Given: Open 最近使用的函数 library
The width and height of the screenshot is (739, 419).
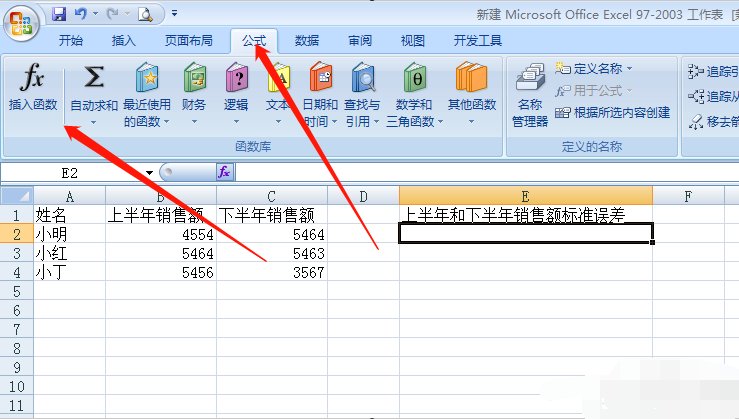Looking at the screenshot, I should tap(147, 94).
